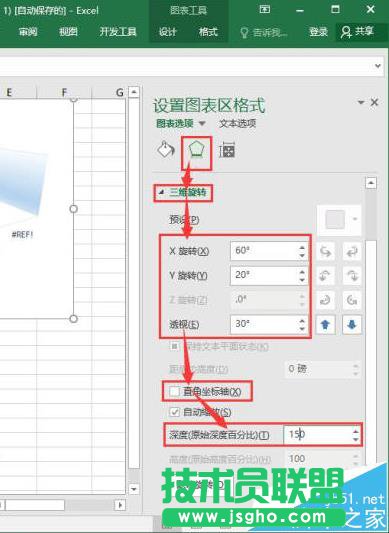389x533 pixels.
Task: Open the Size & Properties icon tab
Action: (x=227, y=150)
